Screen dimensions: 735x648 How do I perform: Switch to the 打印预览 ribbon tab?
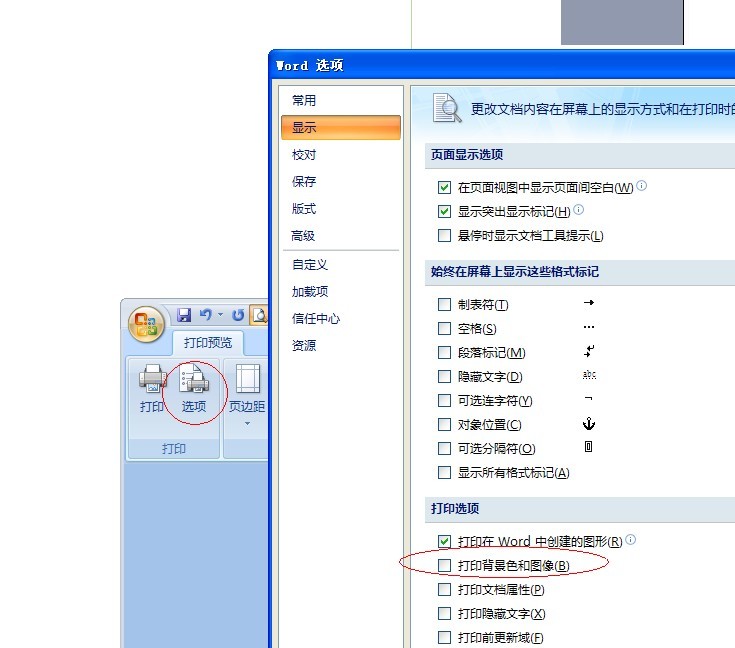pos(208,343)
